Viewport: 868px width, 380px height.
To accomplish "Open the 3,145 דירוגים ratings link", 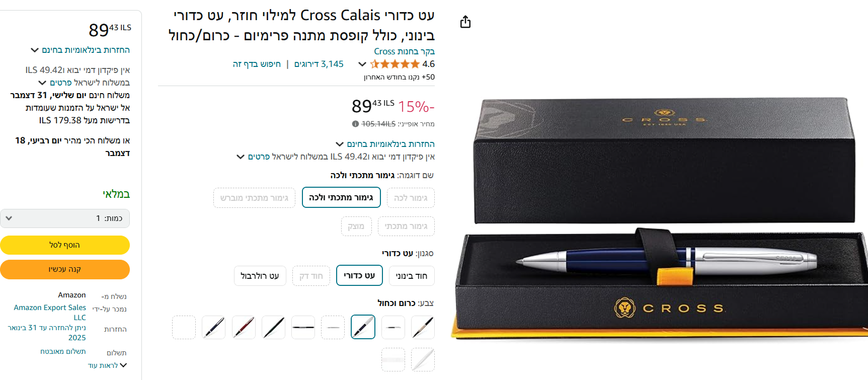I will pos(319,64).
